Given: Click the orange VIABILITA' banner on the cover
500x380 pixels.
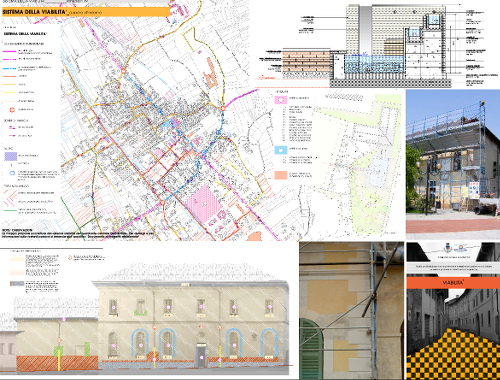Looking at the screenshot, I should tap(453, 283).
